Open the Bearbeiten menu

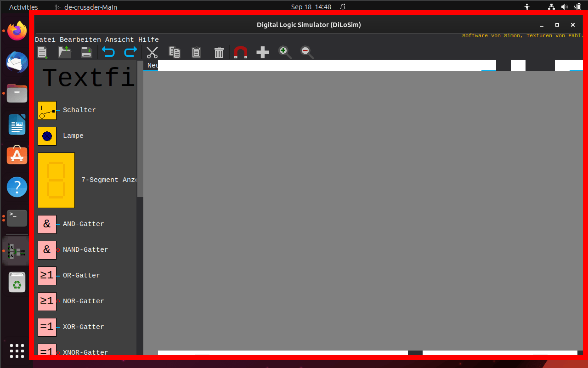pos(80,40)
